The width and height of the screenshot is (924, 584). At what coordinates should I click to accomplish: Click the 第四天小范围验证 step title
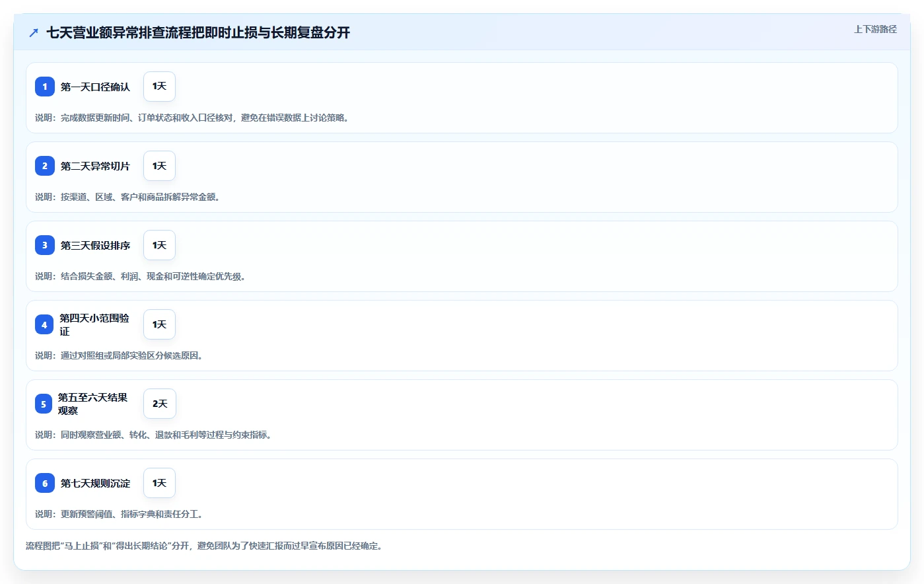coord(94,324)
